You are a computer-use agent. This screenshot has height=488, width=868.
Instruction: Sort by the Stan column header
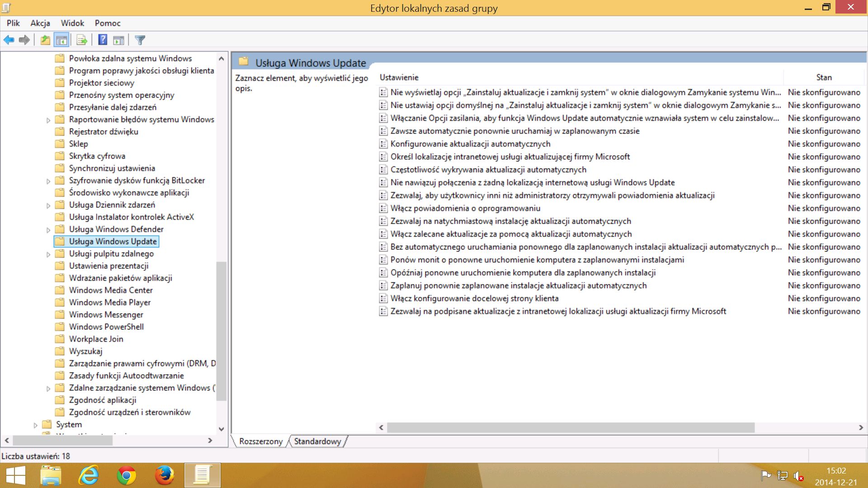pos(824,77)
